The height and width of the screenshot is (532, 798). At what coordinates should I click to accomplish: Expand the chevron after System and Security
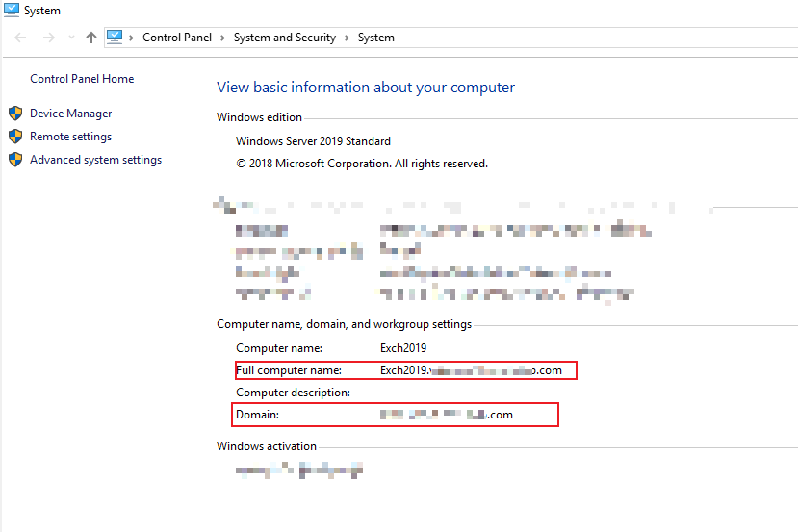tap(348, 38)
